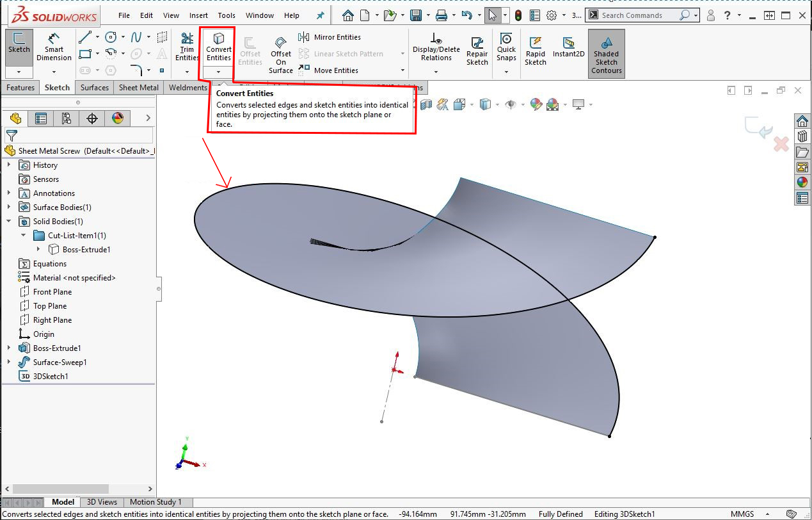
Task: Toggle the Instant2D mode
Action: click(568, 46)
